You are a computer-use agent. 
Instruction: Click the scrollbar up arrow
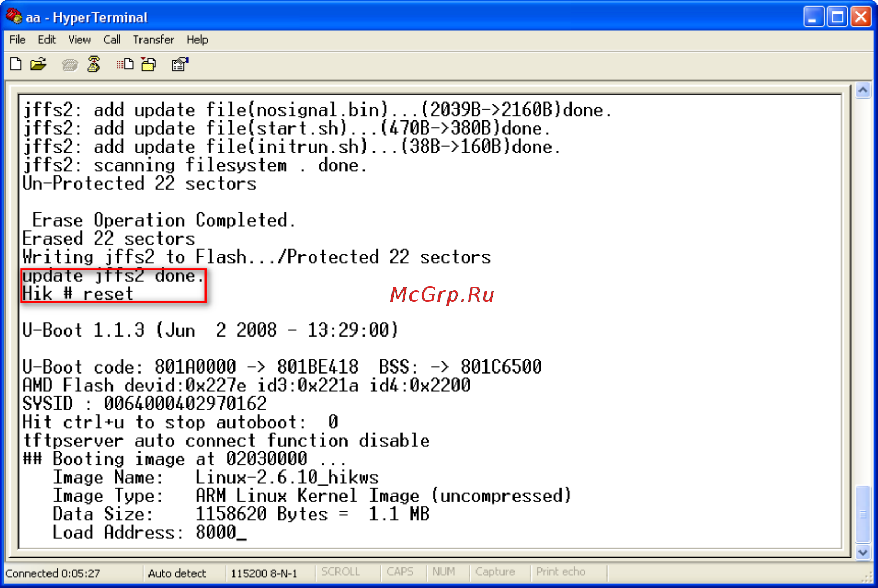863,90
